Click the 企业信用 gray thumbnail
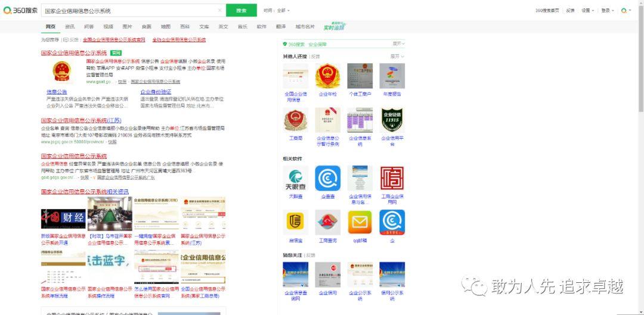The height and width of the screenshot is (315, 644). coord(328,275)
